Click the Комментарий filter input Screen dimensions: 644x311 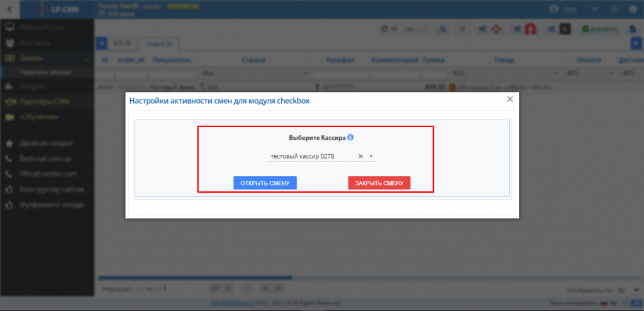(x=395, y=74)
